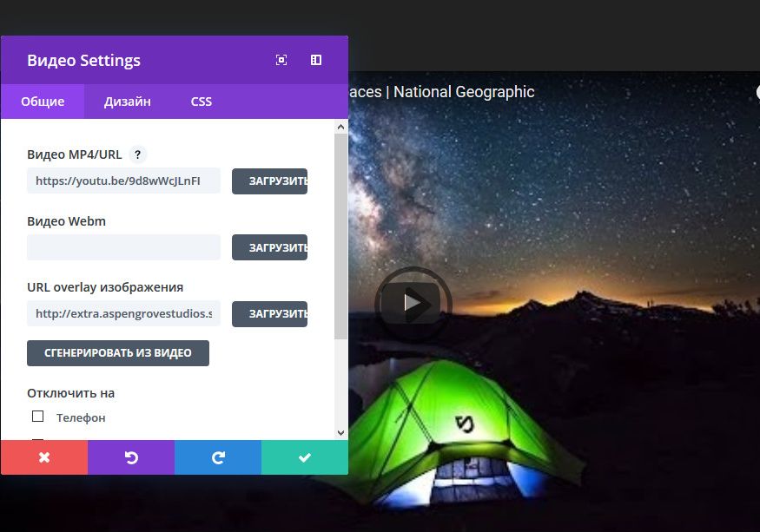Switch settings modal to sidebar layout view
Viewport: 760px width, 532px height.
pos(315,60)
